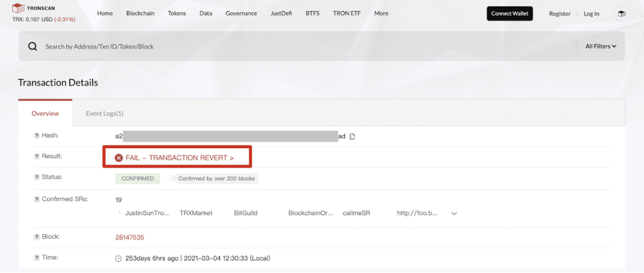Click the help icon beside Hash

[x=37, y=136]
